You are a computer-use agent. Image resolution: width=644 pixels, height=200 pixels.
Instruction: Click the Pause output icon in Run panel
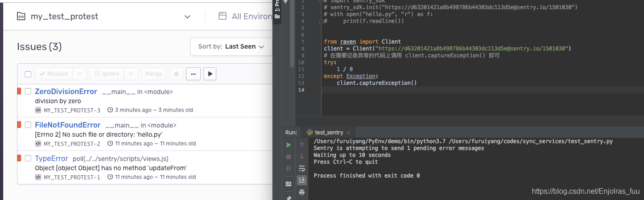[289, 168]
